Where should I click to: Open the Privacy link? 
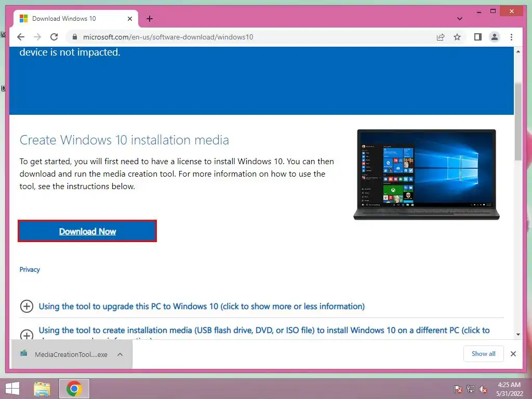pyautogui.click(x=30, y=270)
